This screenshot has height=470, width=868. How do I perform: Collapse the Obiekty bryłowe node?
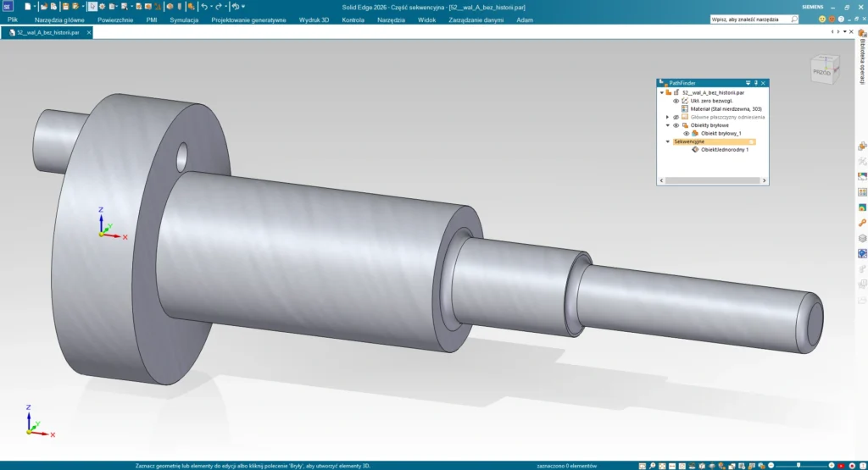click(x=667, y=125)
